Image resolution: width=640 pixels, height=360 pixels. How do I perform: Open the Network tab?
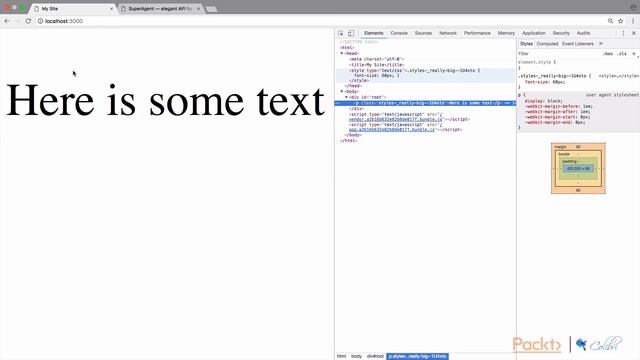448,33
